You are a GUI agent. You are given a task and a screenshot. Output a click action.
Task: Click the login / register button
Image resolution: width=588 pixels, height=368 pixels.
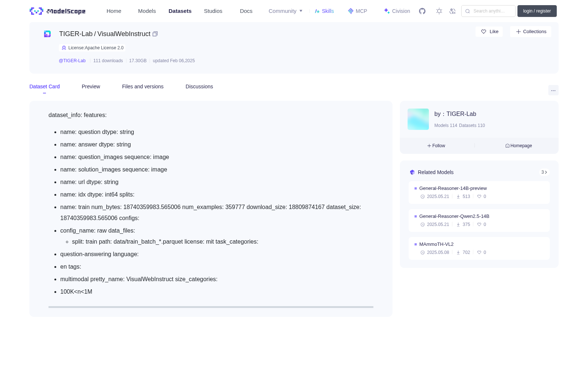(x=537, y=11)
